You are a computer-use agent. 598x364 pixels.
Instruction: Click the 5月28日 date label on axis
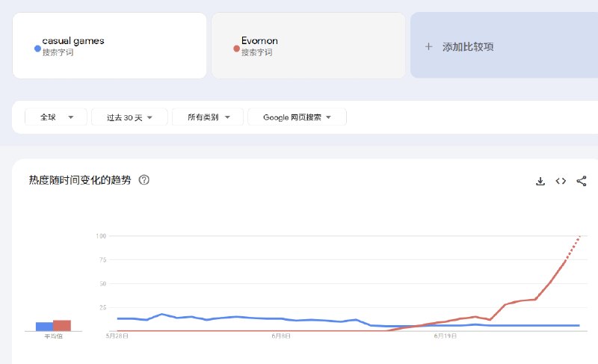tap(117, 336)
